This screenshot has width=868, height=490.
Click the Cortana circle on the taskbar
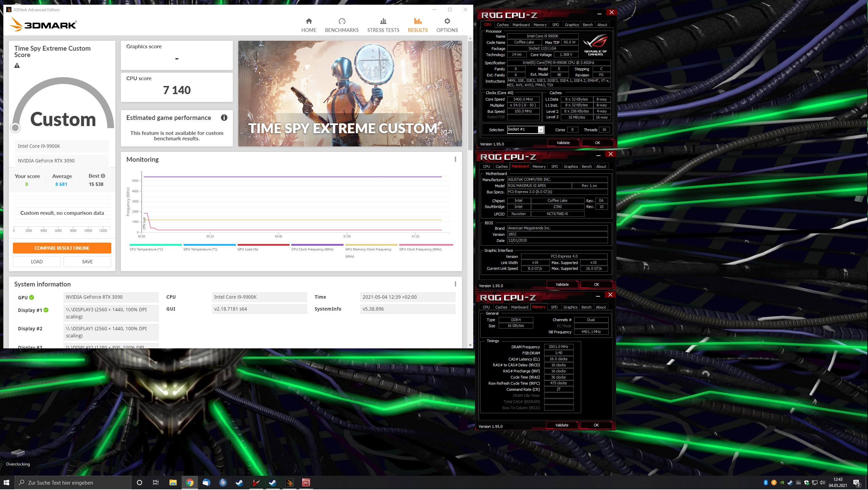point(139,483)
